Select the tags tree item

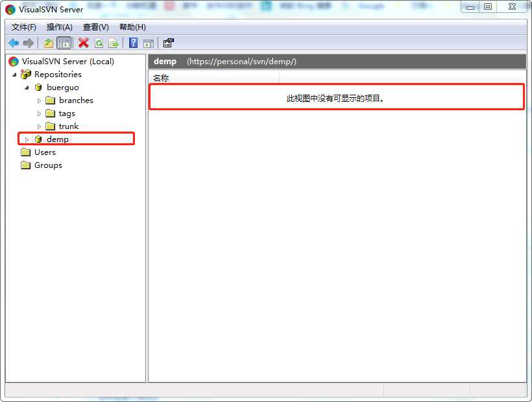point(67,113)
